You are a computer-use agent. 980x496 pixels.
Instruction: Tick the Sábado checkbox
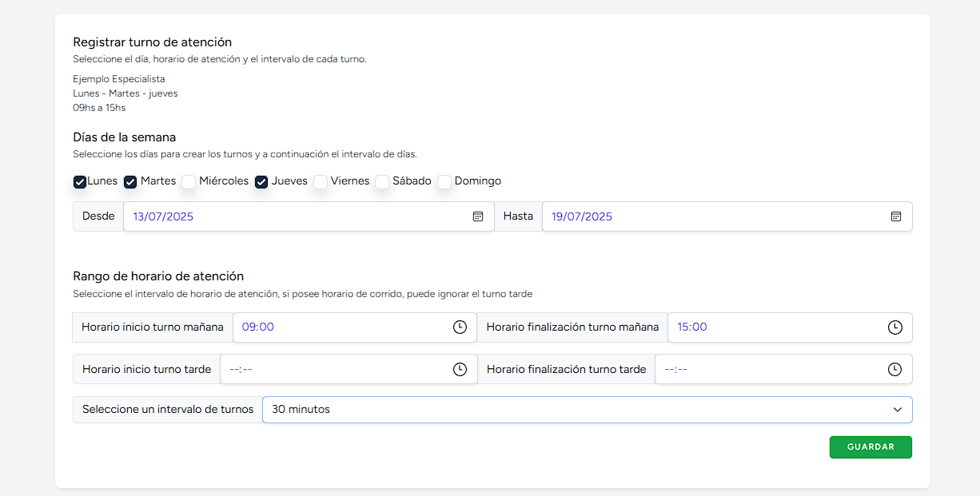(382, 182)
